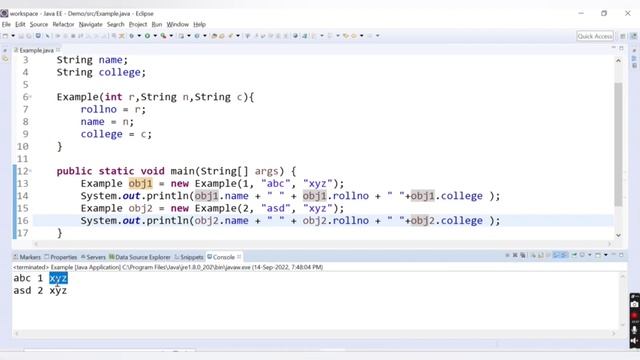
Task: Switch to the Markers tab
Action: click(x=27, y=257)
